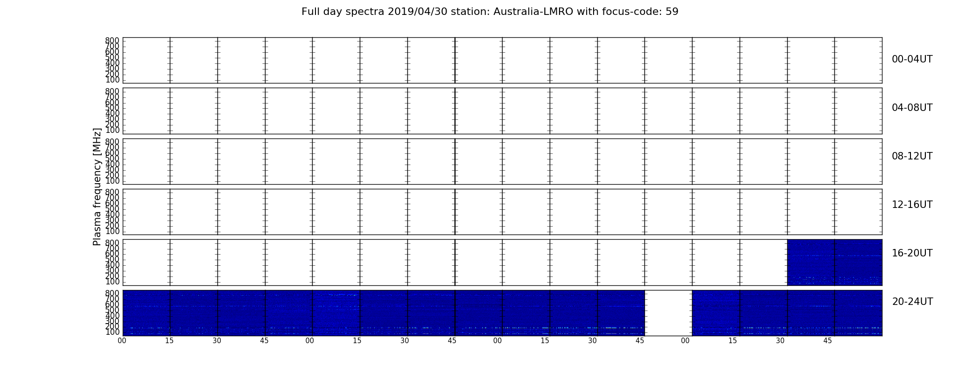Image resolution: width=980 pixels, height=373 pixels.
Task: Select the "08-12UT" row label
Action: coord(912,156)
